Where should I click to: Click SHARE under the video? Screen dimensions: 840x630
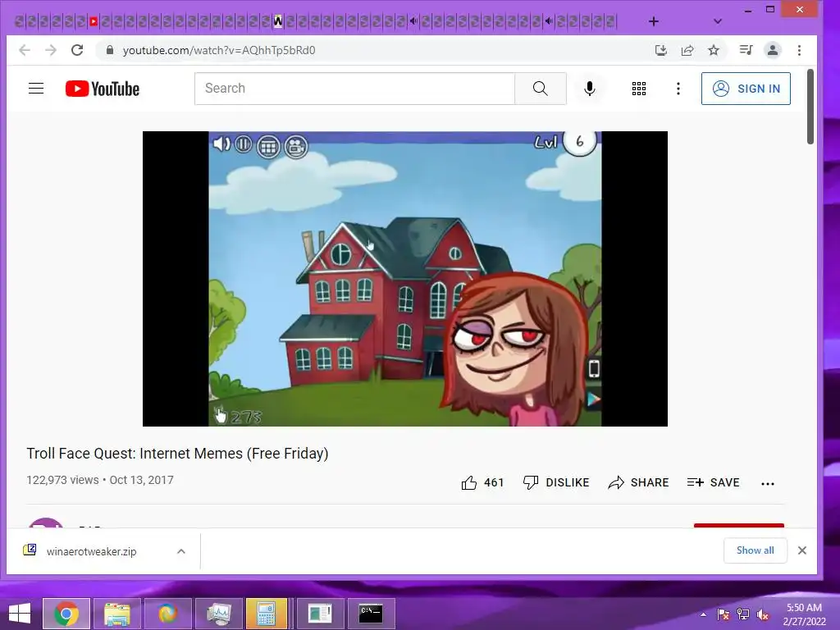[x=638, y=482]
